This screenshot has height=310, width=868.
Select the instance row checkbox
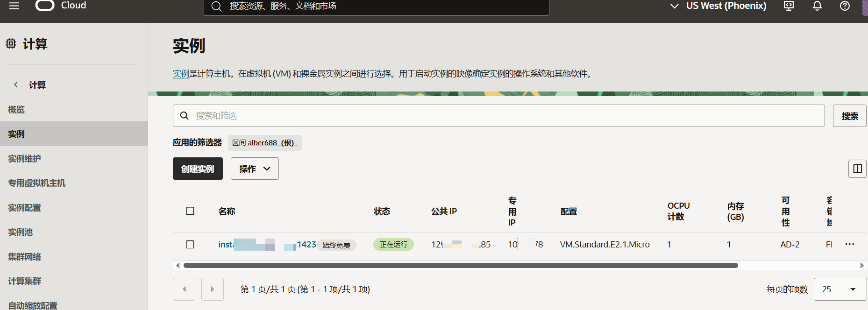click(x=190, y=244)
